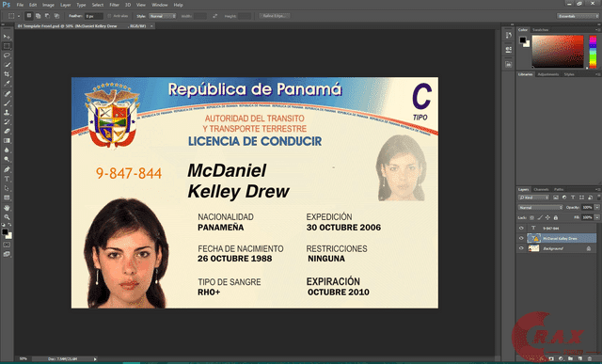Image resolution: width=602 pixels, height=364 pixels.
Task: Open the File menu
Action: [x=20, y=5]
